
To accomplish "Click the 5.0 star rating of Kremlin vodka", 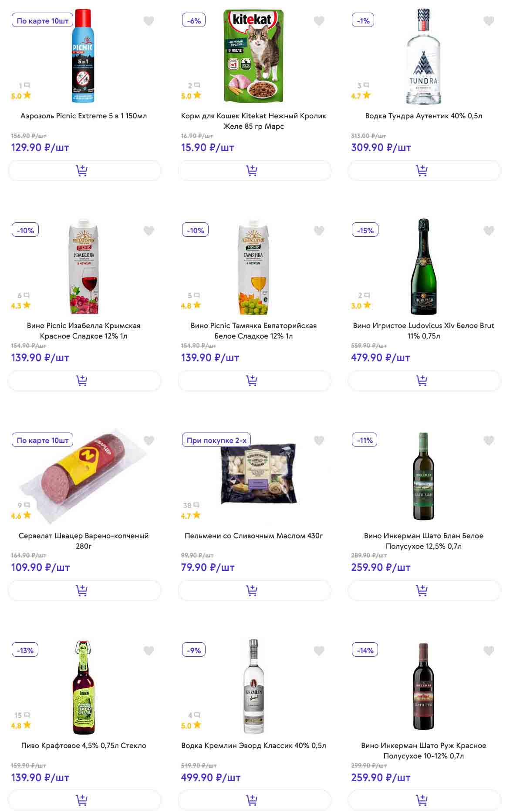I will 191,725.
